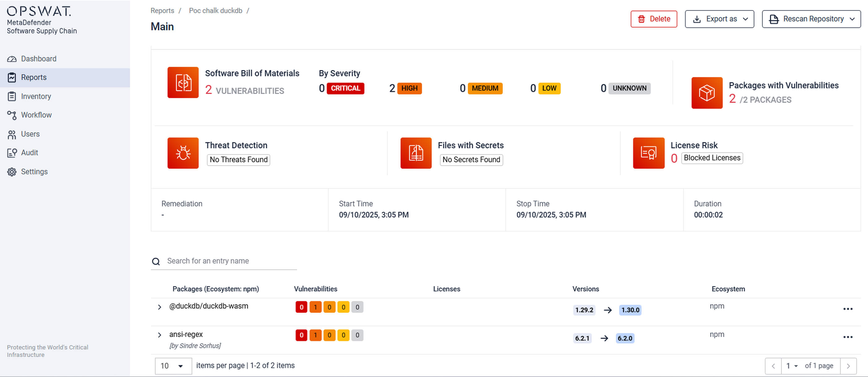This screenshot has width=868, height=377.
Task: Select the Inventory sidebar icon
Action: [x=12, y=96]
